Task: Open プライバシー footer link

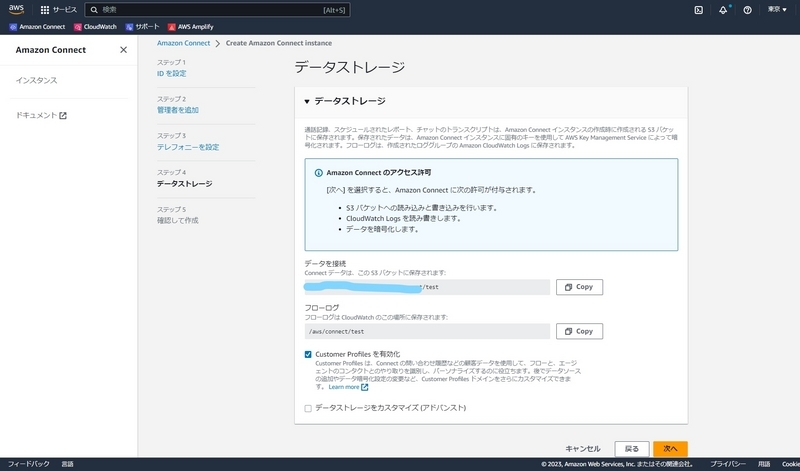Action: point(728,464)
